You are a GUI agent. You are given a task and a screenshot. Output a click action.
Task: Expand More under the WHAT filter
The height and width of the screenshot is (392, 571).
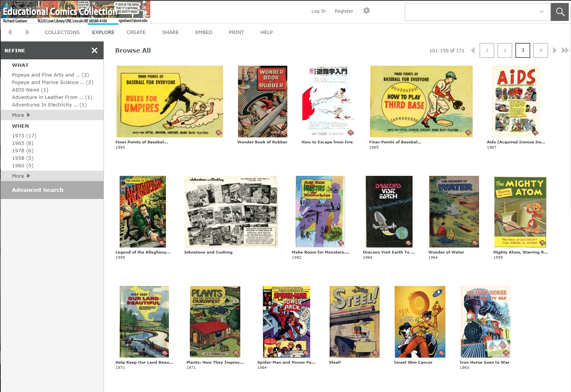point(21,115)
